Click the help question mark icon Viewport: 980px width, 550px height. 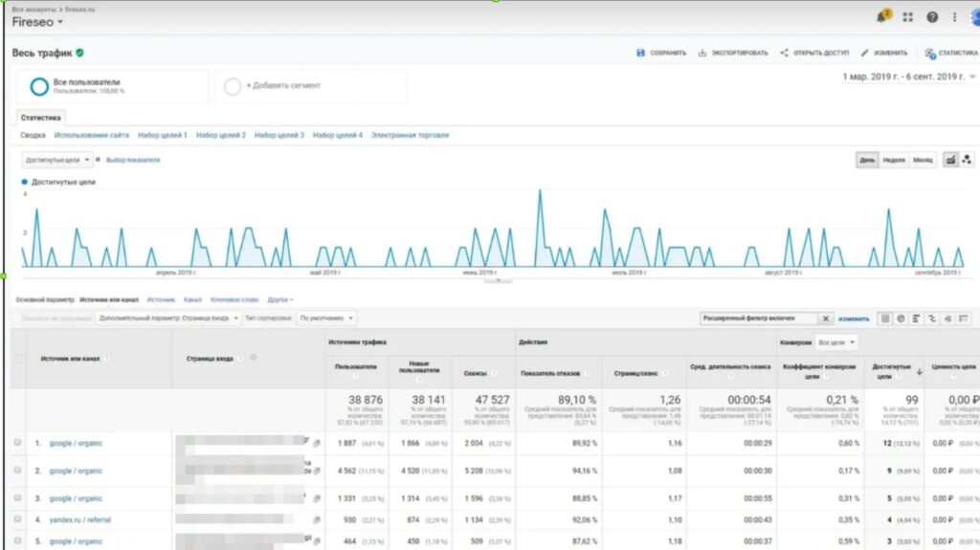(x=931, y=17)
